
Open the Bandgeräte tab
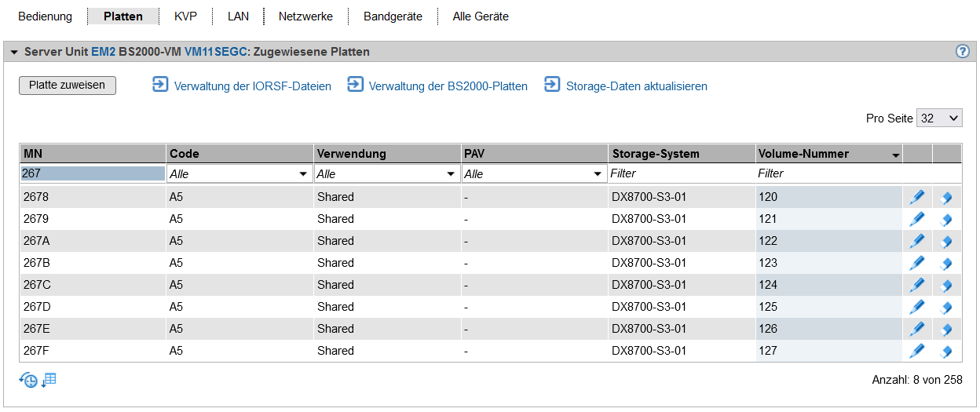tap(393, 16)
